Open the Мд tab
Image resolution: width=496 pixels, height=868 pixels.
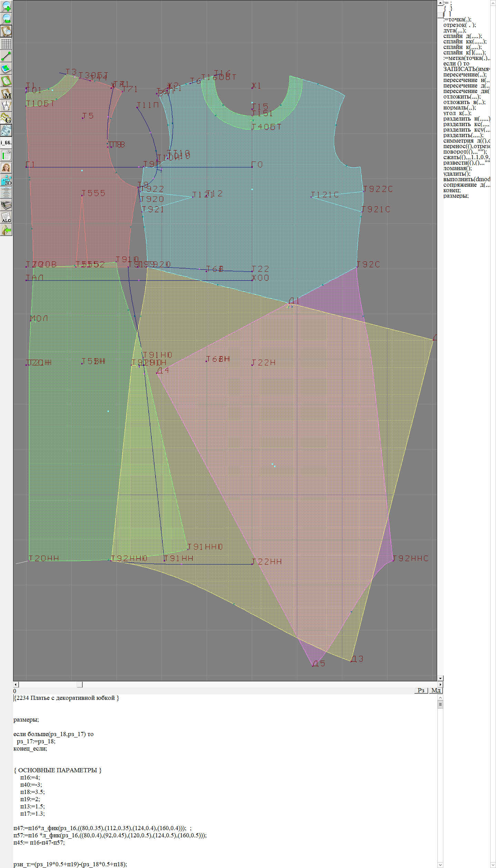click(435, 690)
